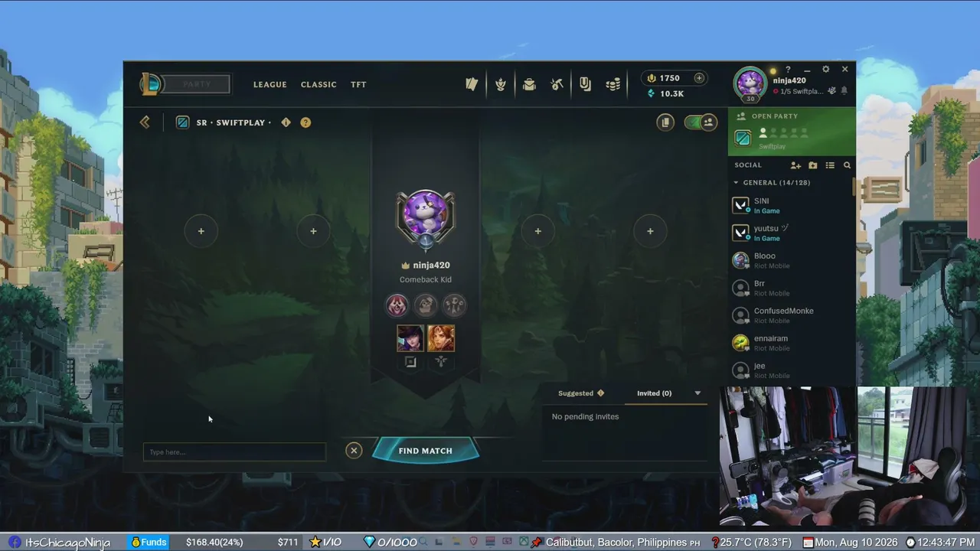Click the League logo home icon
980x551 pixels.
[x=150, y=84]
